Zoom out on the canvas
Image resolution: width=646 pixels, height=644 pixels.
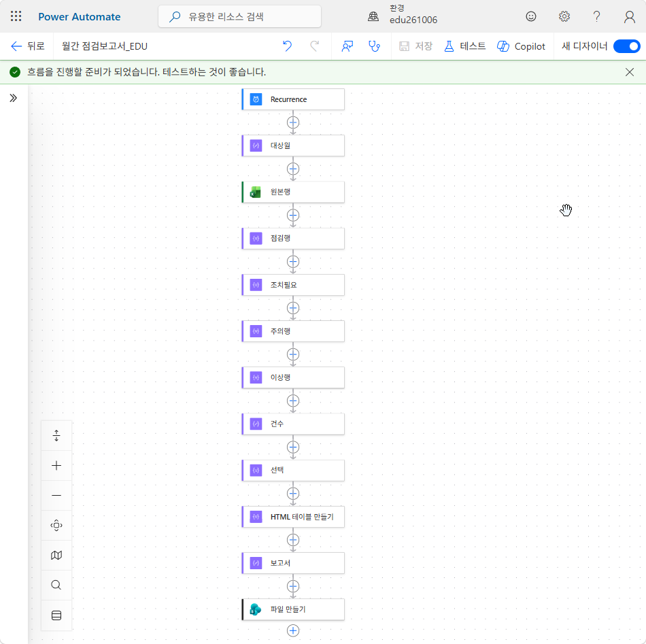pos(56,495)
